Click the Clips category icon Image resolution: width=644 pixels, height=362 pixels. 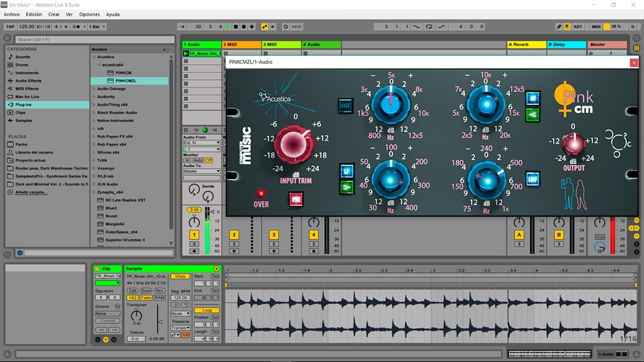10,113
